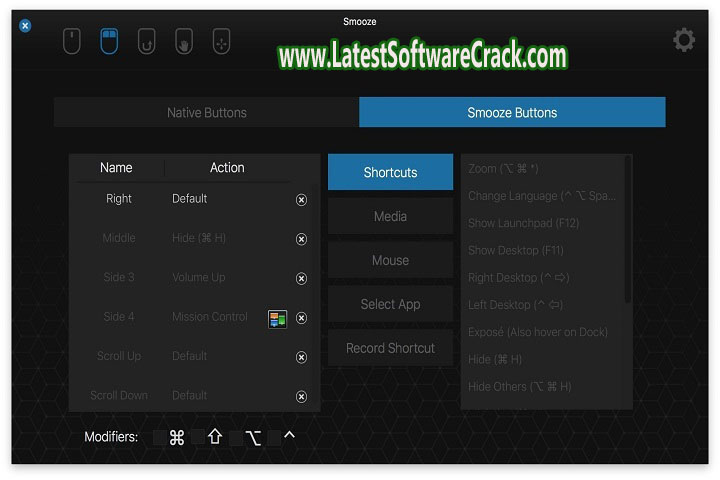Image resolution: width=720 pixels, height=480 pixels.
Task: Open the auto-scroll arrows mouse icon
Action: point(221,41)
